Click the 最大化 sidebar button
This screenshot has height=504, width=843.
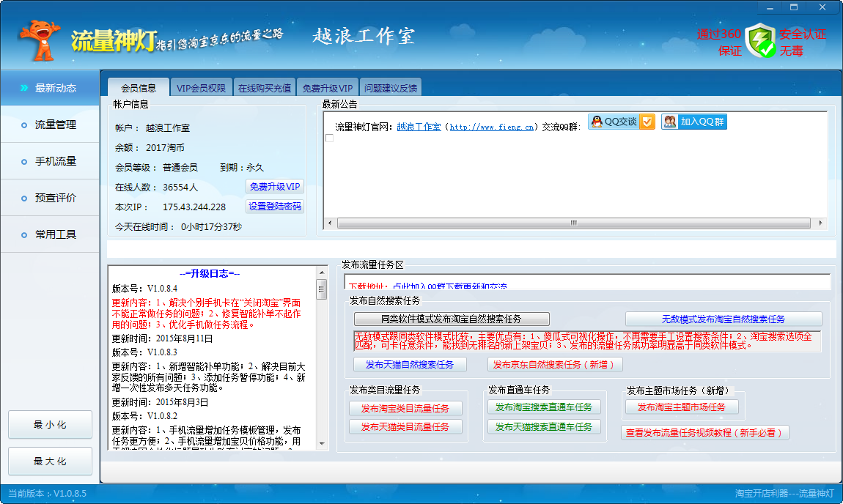pyautogui.click(x=50, y=461)
